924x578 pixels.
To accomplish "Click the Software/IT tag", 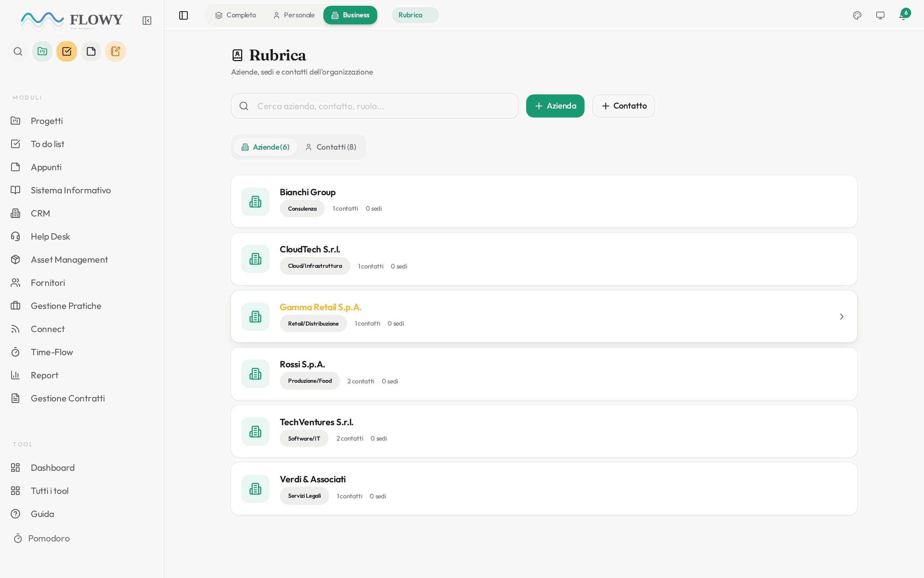I will pos(304,438).
